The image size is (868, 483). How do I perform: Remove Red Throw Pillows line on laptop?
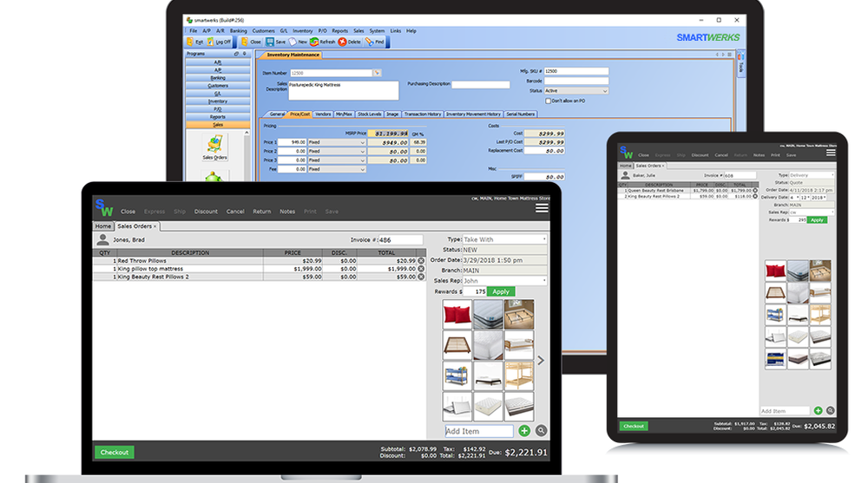coord(421,261)
